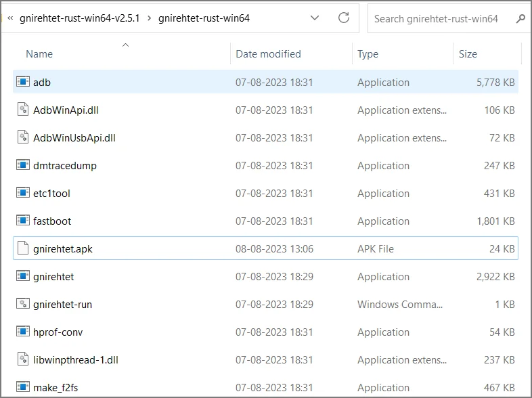The width and height of the screenshot is (532, 398).
Task: Select the hprof-conv file row
Action: click(265, 332)
